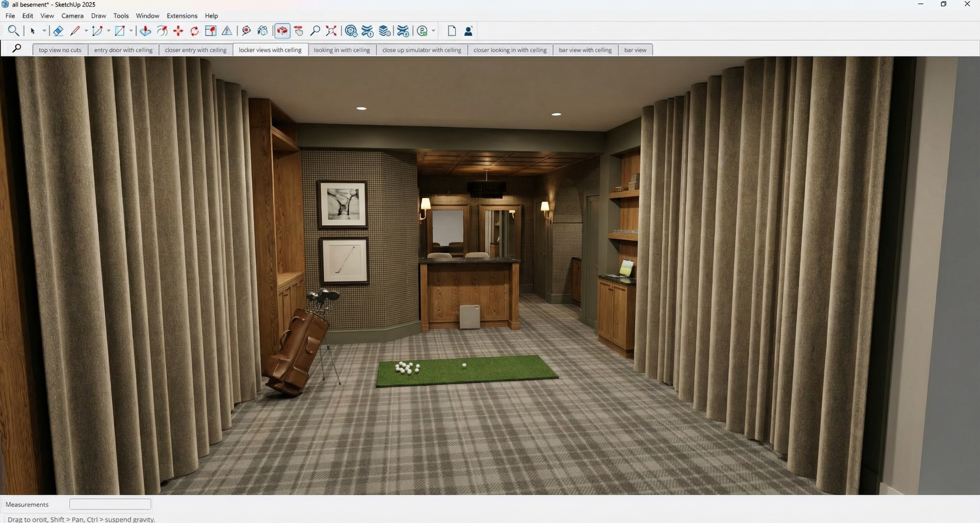Click the Paint Bucket tool
This screenshot has height=523, width=980.
click(x=262, y=31)
